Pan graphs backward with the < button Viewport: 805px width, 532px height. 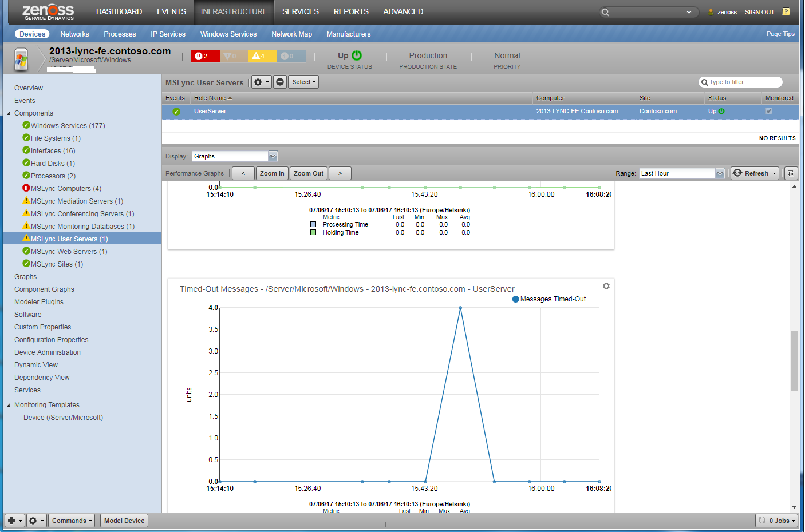(243, 173)
